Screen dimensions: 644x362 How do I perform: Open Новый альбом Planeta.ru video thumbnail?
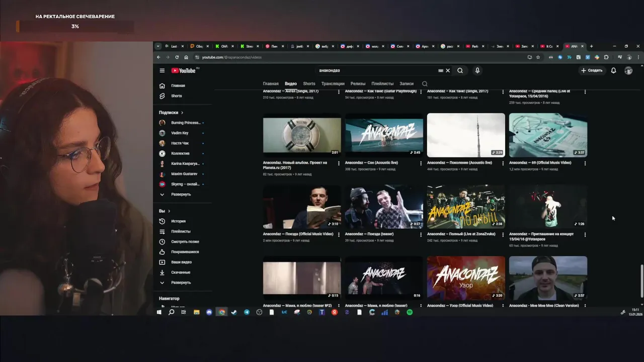coord(302,135)
